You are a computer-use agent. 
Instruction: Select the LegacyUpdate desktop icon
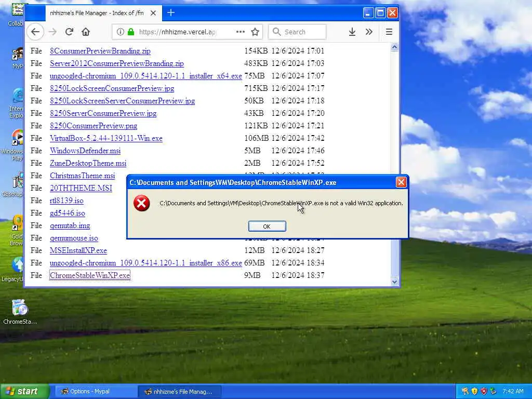coord(14,270)
